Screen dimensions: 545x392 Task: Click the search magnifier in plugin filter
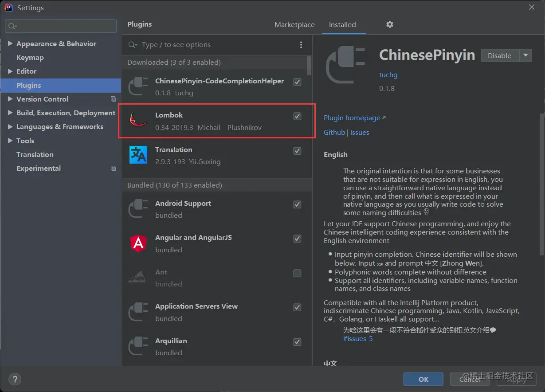pos(133,45)
